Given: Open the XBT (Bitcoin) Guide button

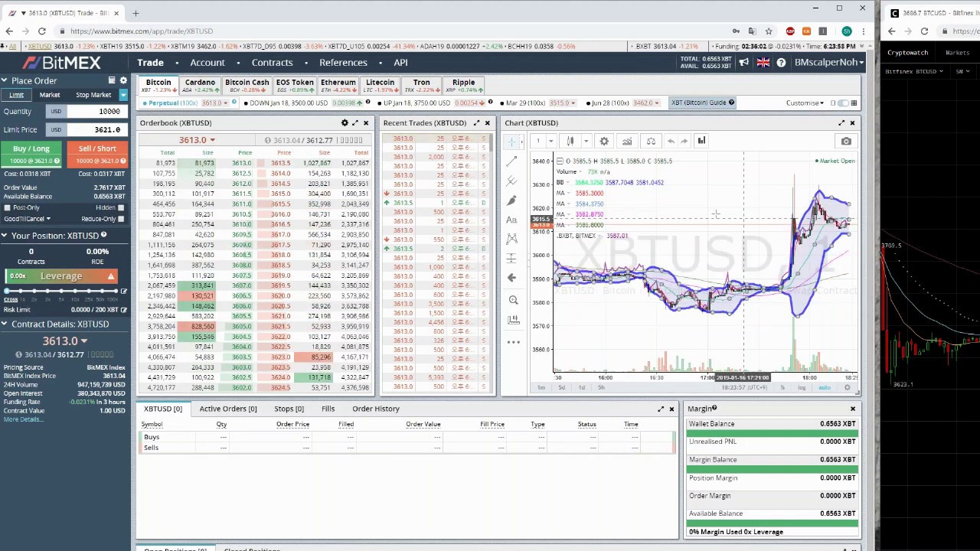Looking at the screenshot, I should point(702,103).
